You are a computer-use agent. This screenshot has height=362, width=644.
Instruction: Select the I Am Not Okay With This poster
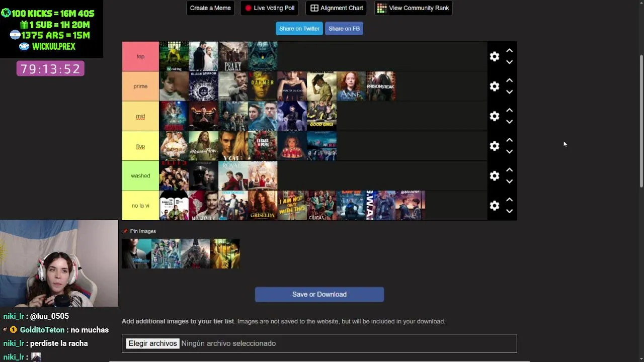click(292, 206)
